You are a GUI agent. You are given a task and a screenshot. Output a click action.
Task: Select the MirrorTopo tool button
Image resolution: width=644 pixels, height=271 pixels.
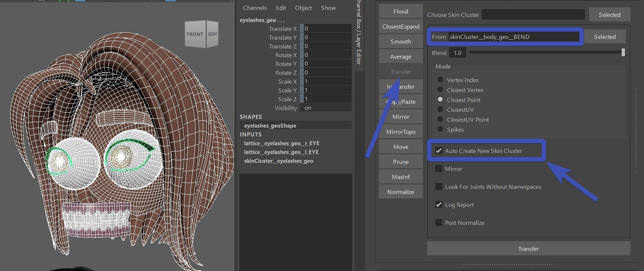(x=401, y=132)
